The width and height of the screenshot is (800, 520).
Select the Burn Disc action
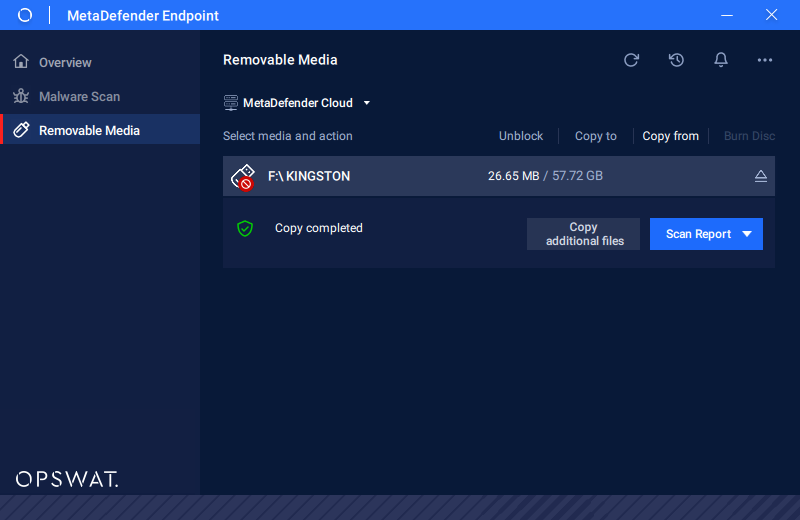(749, 136)
